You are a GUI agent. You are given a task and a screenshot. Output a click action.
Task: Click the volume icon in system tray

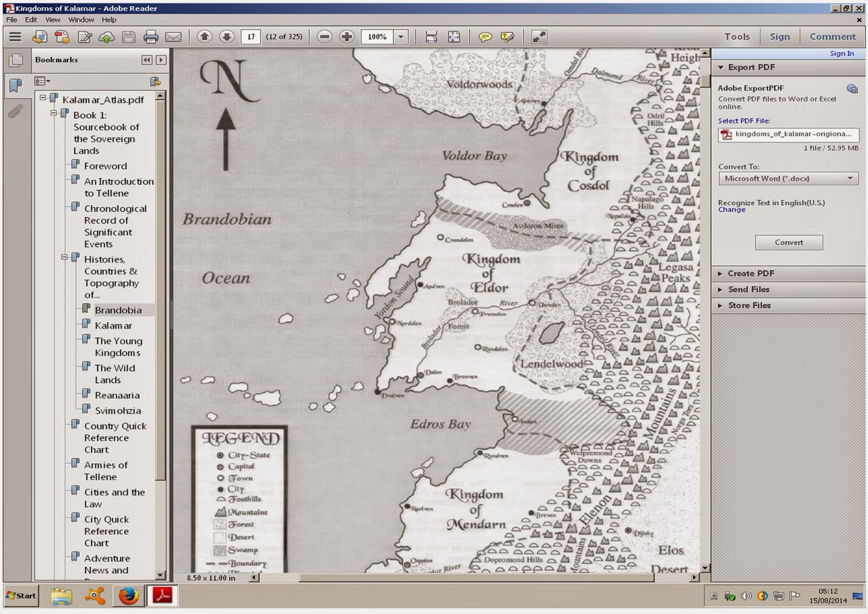[746, 596]
